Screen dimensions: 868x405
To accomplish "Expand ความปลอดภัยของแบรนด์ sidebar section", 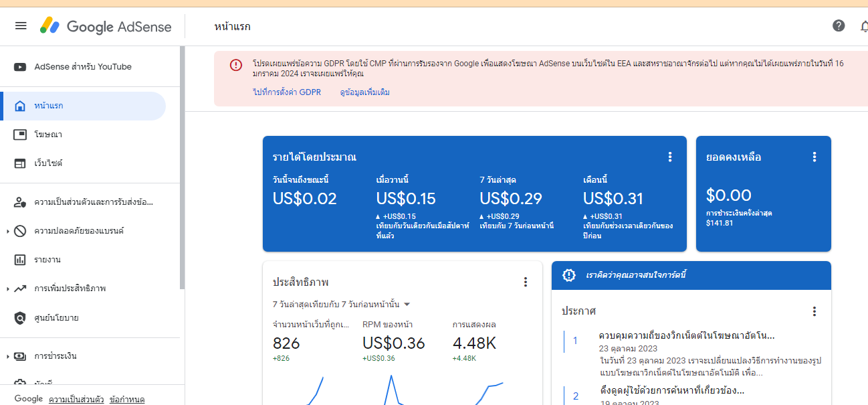I will point(8,231).
